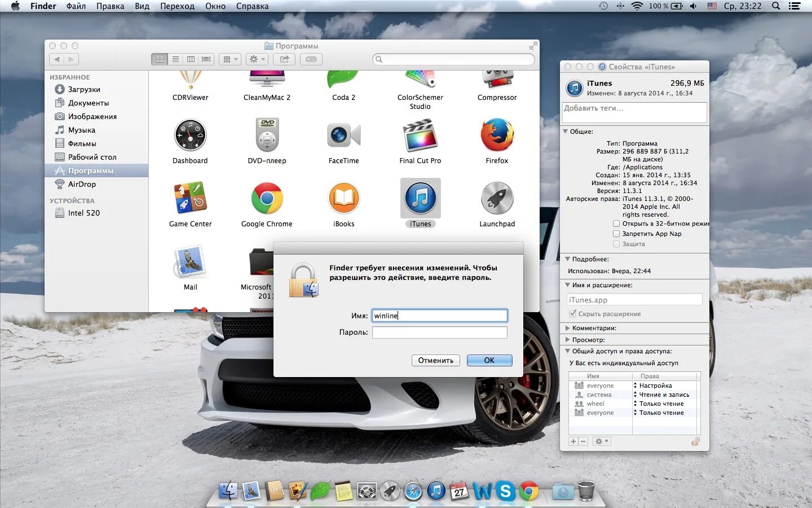The image size is (812, 508).
Task: Open Skype from the Dock
Action: coord(505,491)
